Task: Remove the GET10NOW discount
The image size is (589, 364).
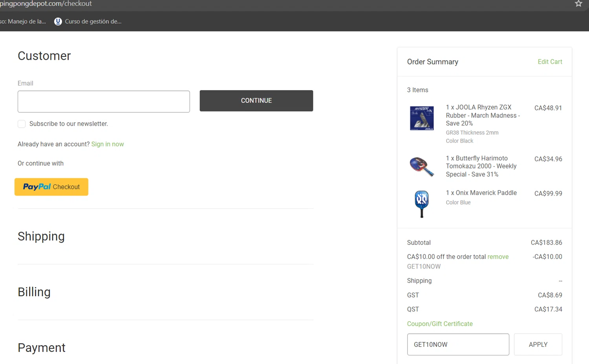Action: [x=498, y=257]
